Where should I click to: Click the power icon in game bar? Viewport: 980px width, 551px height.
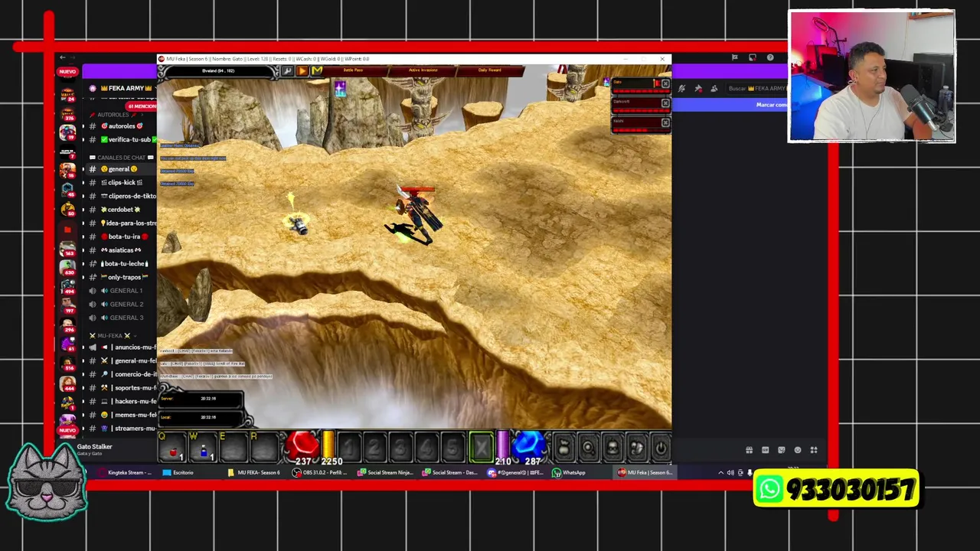click(661, 448)
